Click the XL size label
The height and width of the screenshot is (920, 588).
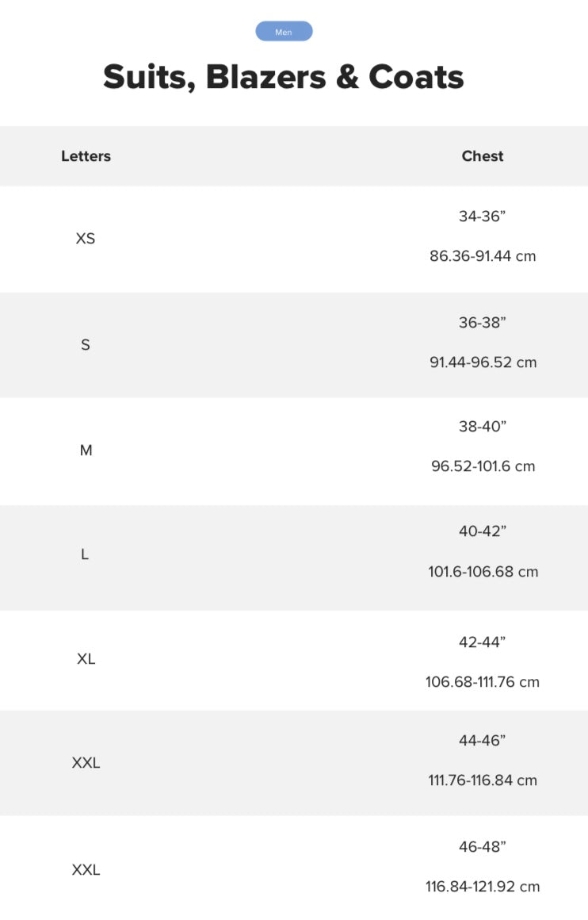click(86, 659)
